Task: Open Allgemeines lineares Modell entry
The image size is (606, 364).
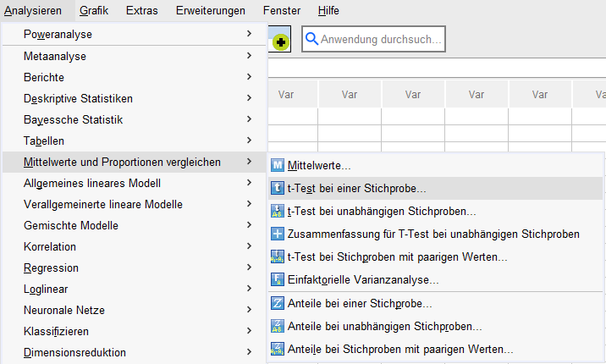Action: pyautogui.click(x=134, y=183)
